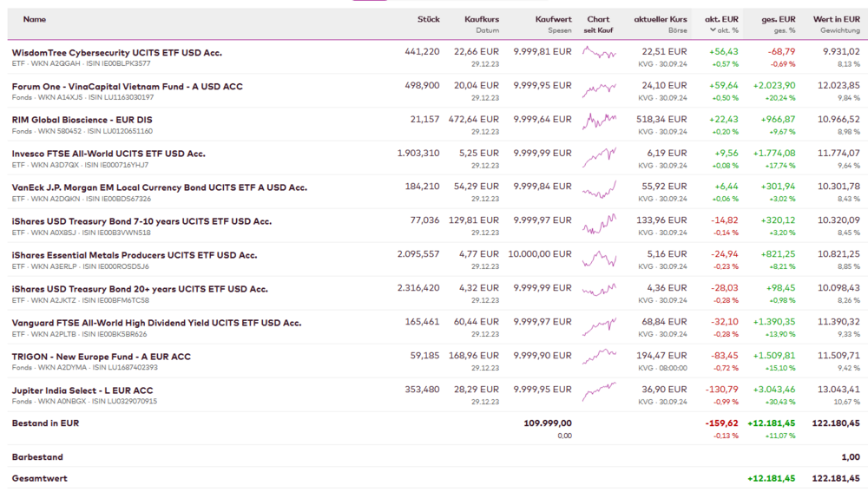Open RIM Global Bioscience sparkline chart

599,121
